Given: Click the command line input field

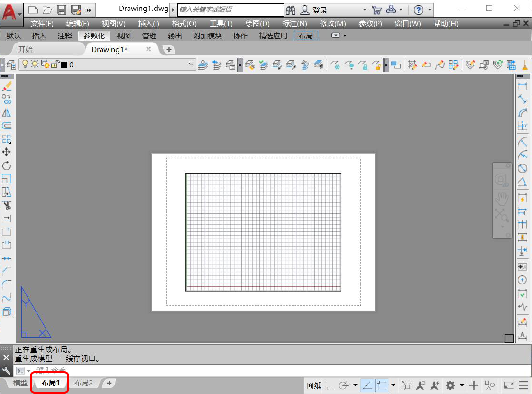Looking at the screenshot, I should 237,370.
